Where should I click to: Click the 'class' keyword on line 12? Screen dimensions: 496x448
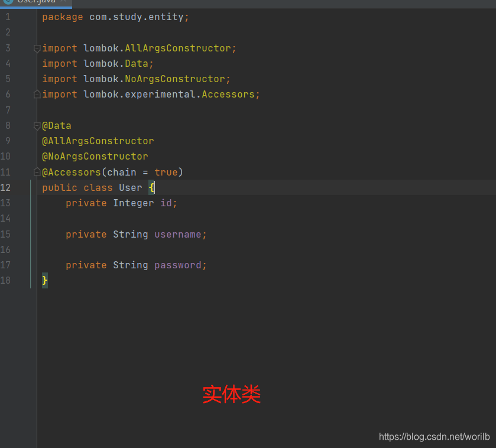click(98, 188)
